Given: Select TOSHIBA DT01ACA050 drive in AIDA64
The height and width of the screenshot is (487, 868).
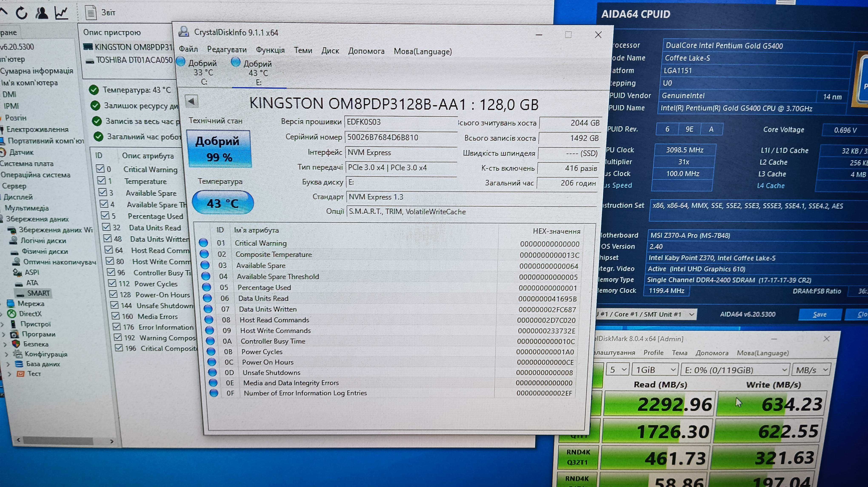Looking at the screenshot, I should coord(129,60).
